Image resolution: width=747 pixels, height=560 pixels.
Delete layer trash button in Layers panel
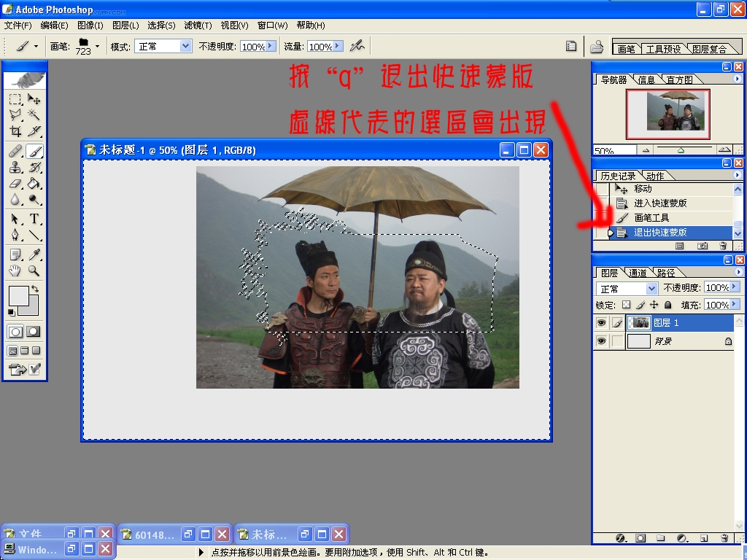pyautogui.click(x=724, y=538)
